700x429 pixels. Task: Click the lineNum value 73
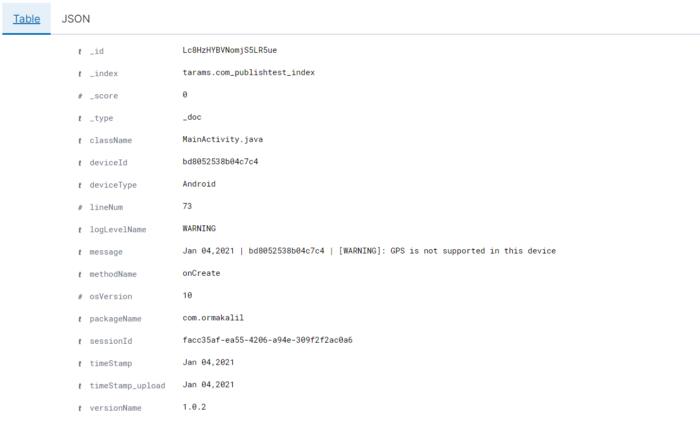coord(187,206)
